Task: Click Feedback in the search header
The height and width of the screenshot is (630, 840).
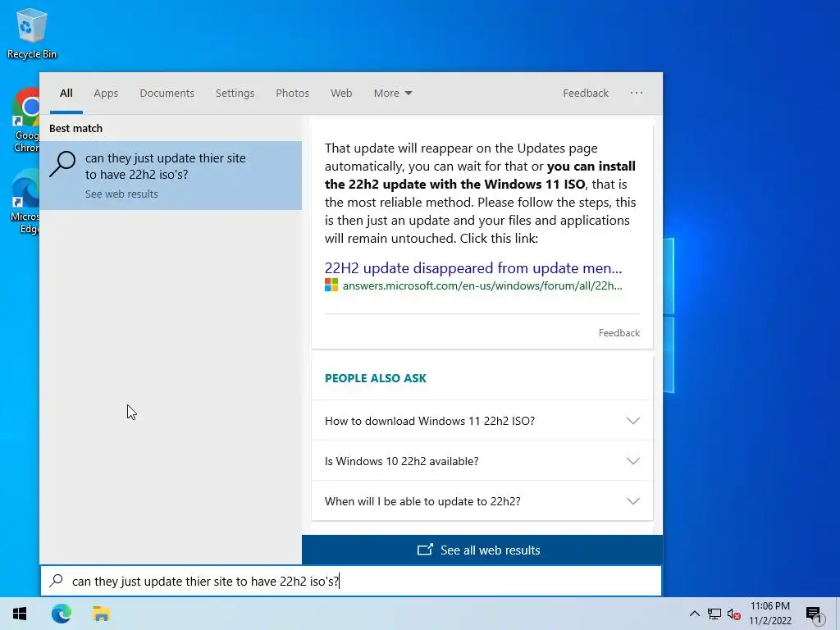Action: tap(586, 94)
